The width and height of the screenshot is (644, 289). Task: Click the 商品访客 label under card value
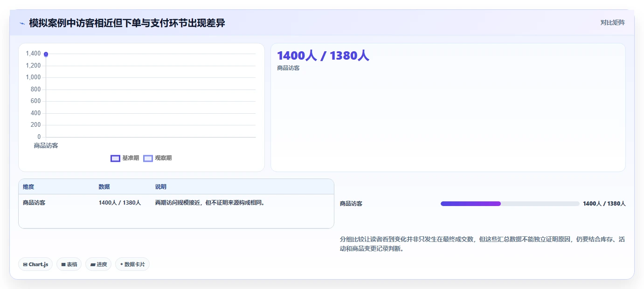288,68
